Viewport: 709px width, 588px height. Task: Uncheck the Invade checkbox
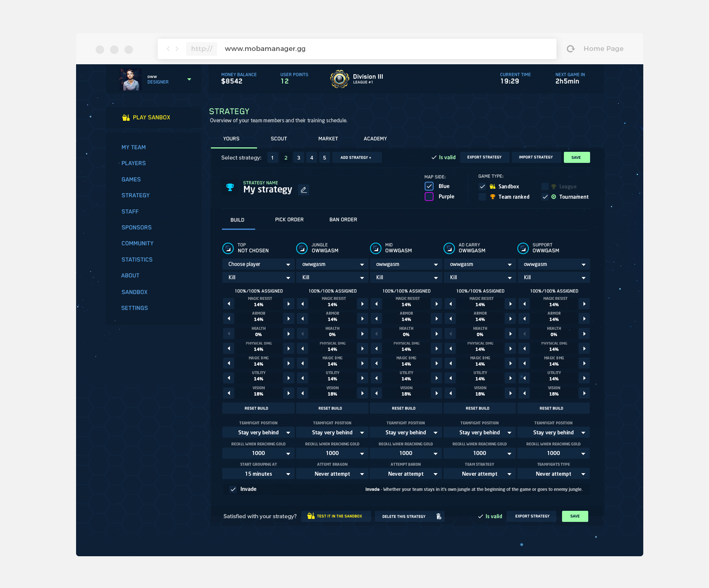[233, 489]
